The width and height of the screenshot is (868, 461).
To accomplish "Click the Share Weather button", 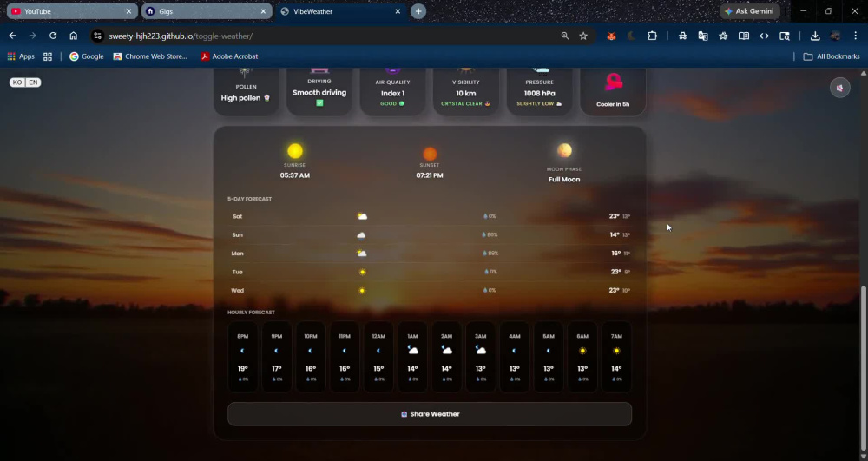I will pos(430,414).
